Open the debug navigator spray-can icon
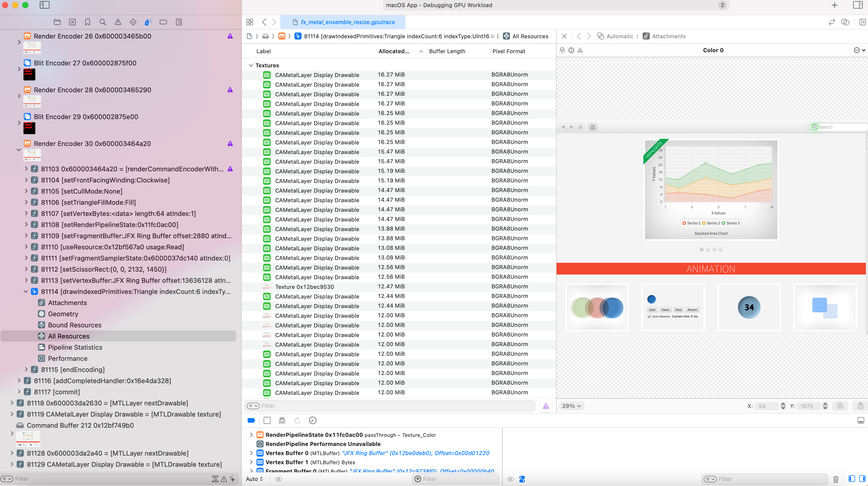 pos(148,22)
